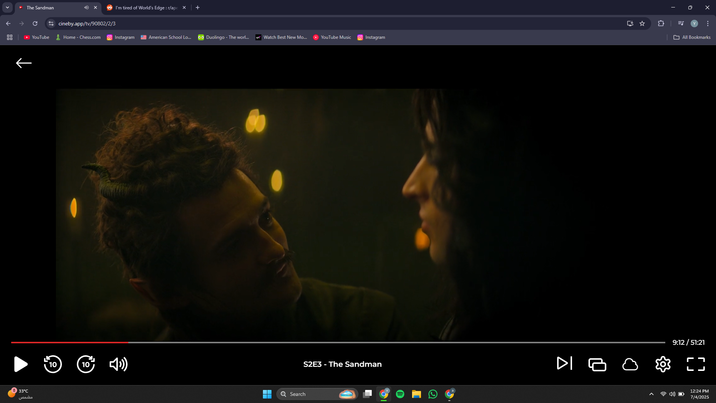Toggle fullscreen mode
Screen dimensions: 716x403
696,364
